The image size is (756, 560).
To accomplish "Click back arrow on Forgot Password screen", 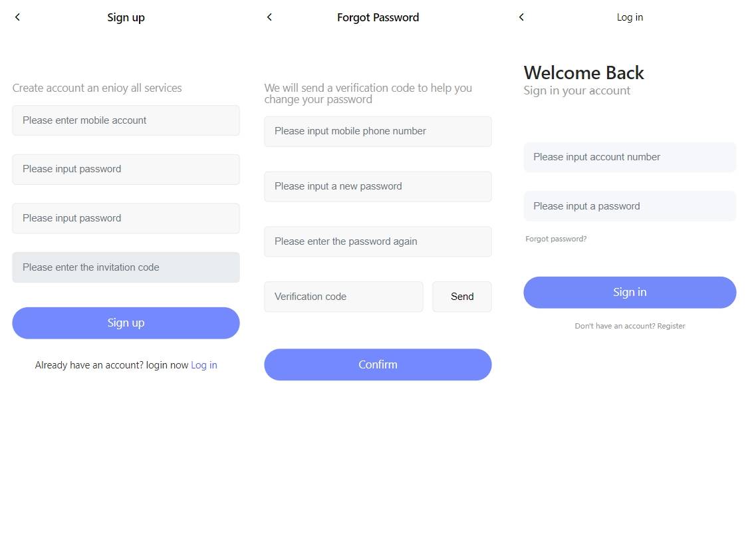I will pyautogui.click(x=269, y=17).
